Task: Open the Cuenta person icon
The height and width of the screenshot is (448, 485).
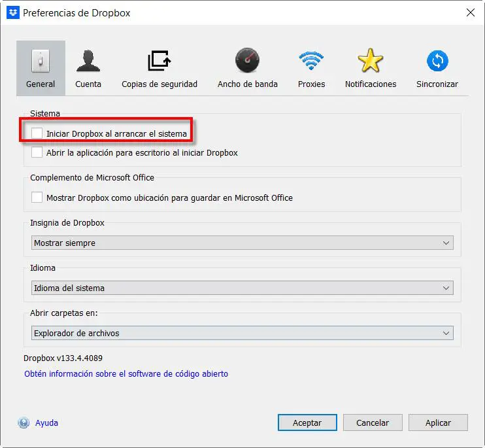Action: [x=88, y=61]
